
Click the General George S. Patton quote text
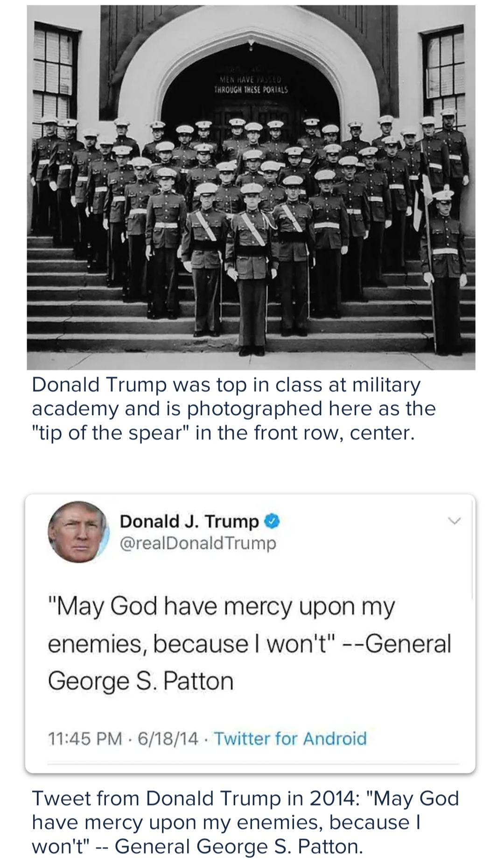tap(250, 644)
